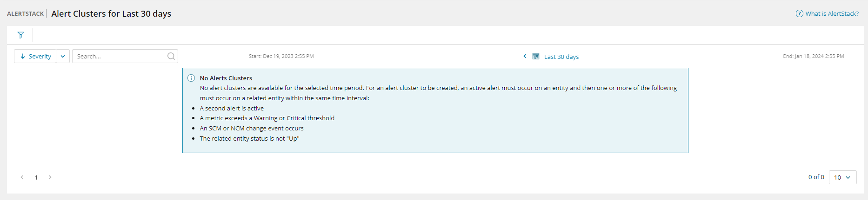Viewport: 868px width, 200px height.
Task: Expand the Severity sort options chevron
Action: [63, 56]
